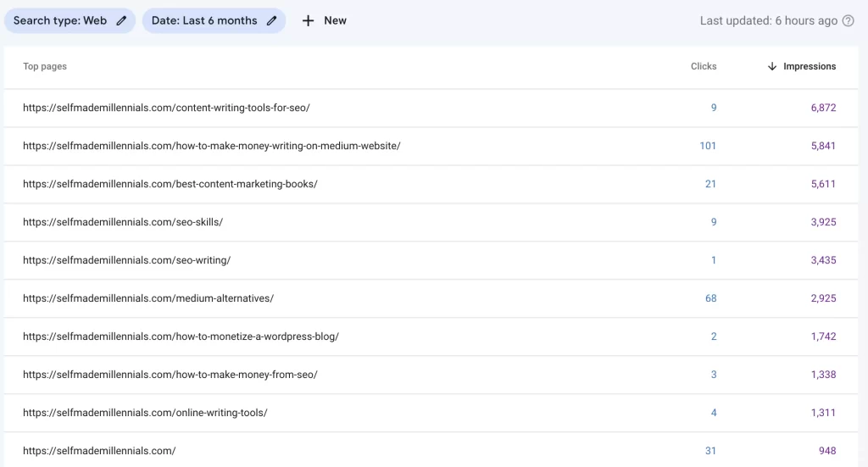Sort table by Clicks column header
Viewport: 868px width, 467px height.
(703, 66)
